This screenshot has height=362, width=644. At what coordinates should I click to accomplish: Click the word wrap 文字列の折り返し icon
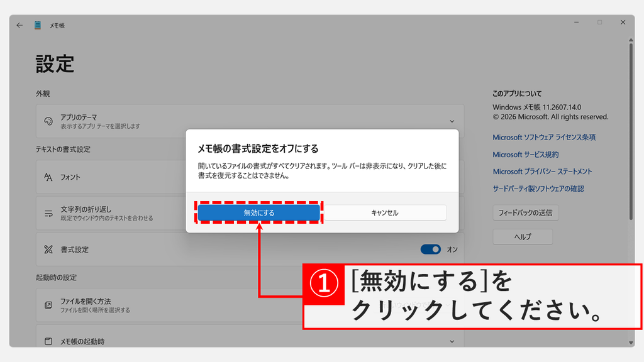(48, 214)
